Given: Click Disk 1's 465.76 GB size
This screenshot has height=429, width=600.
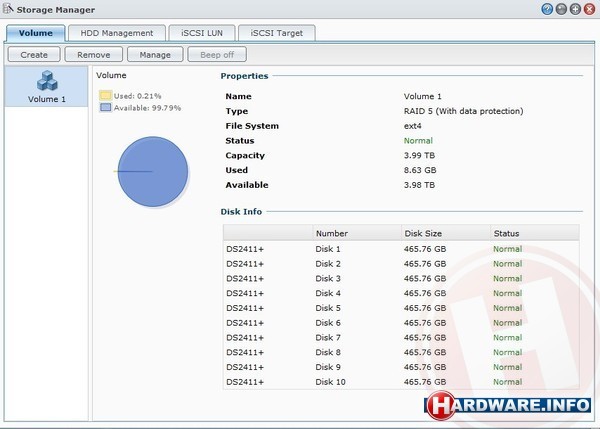Looking at the screenshot, I should click(x=425, y=249).
